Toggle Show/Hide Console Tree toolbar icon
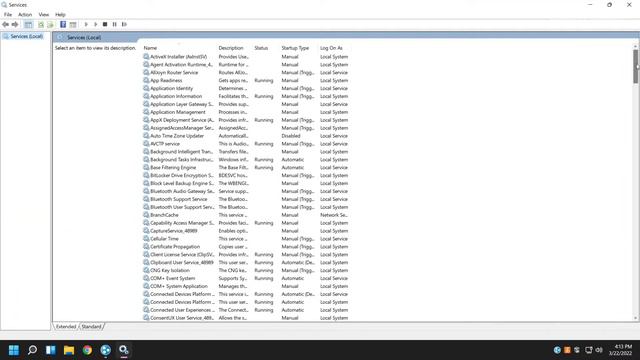This screenshot has width=640, height=360. click(x=28, y=24)
